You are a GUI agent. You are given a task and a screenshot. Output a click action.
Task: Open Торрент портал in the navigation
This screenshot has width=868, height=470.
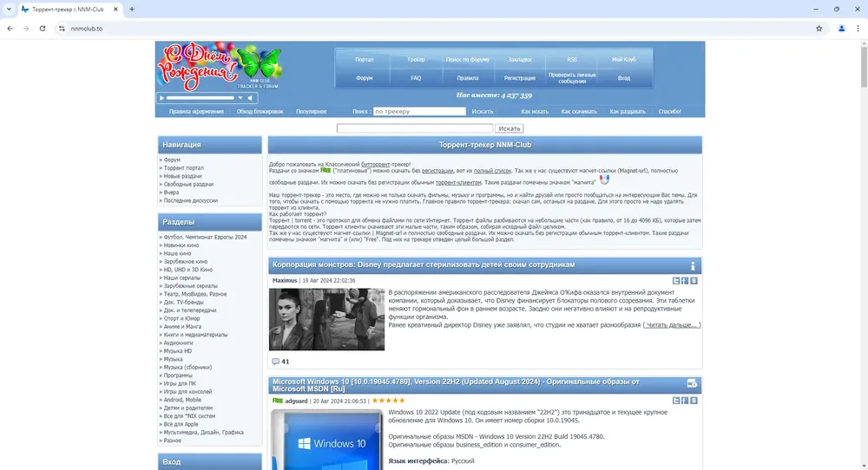pos(184,168)
